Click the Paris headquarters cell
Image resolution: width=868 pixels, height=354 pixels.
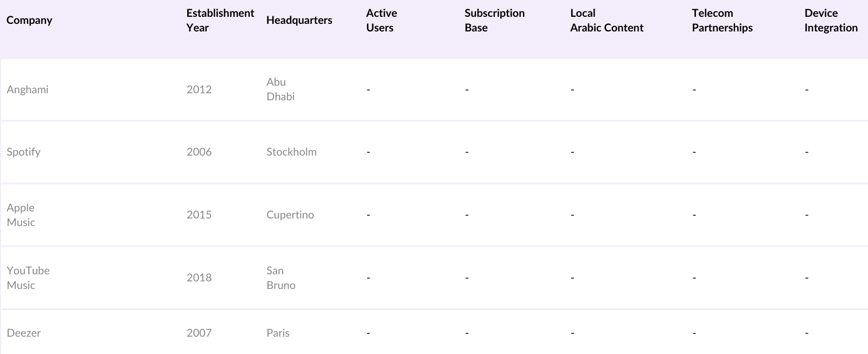point(278,333)
